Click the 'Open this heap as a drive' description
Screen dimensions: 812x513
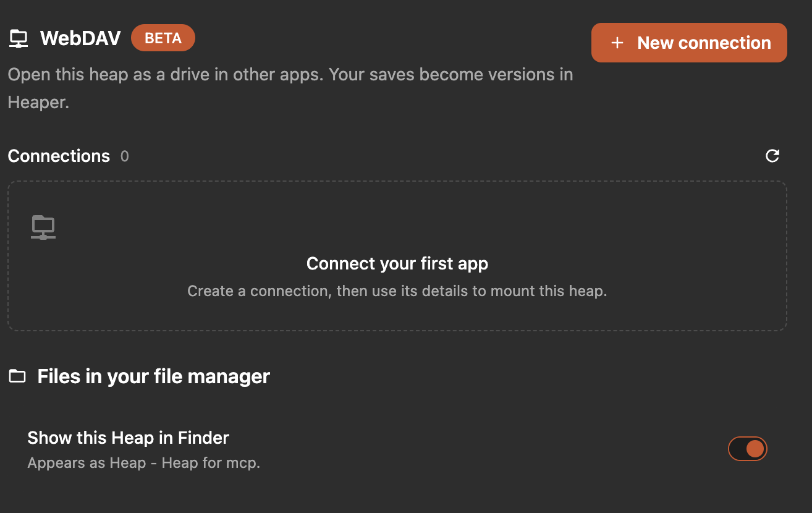click(290, 88)
